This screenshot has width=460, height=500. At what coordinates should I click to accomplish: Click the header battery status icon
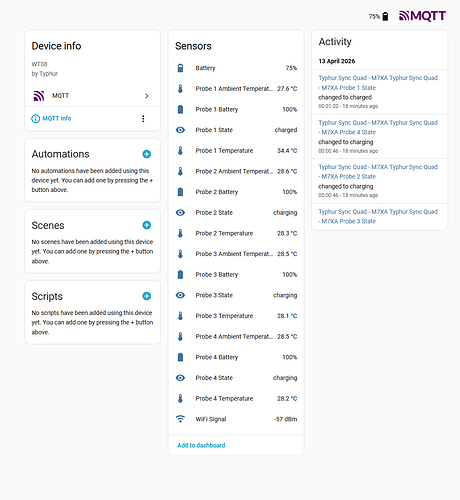(385, 16)
